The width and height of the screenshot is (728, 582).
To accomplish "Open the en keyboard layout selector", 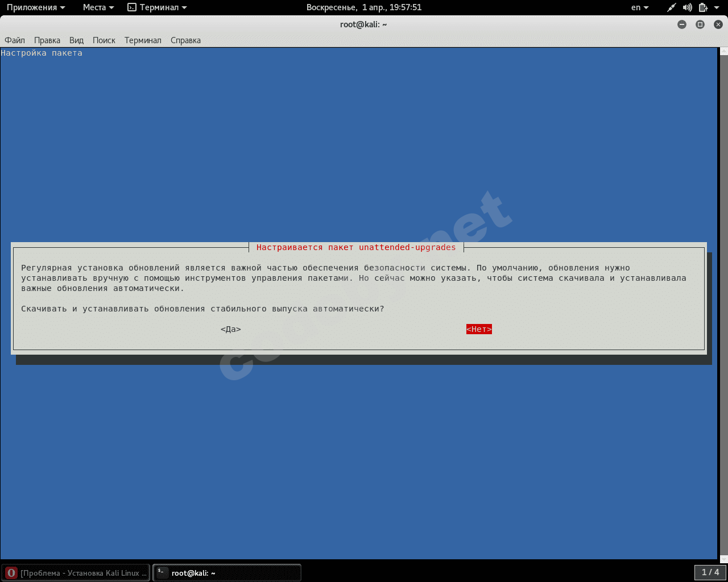I will point(640,7).
